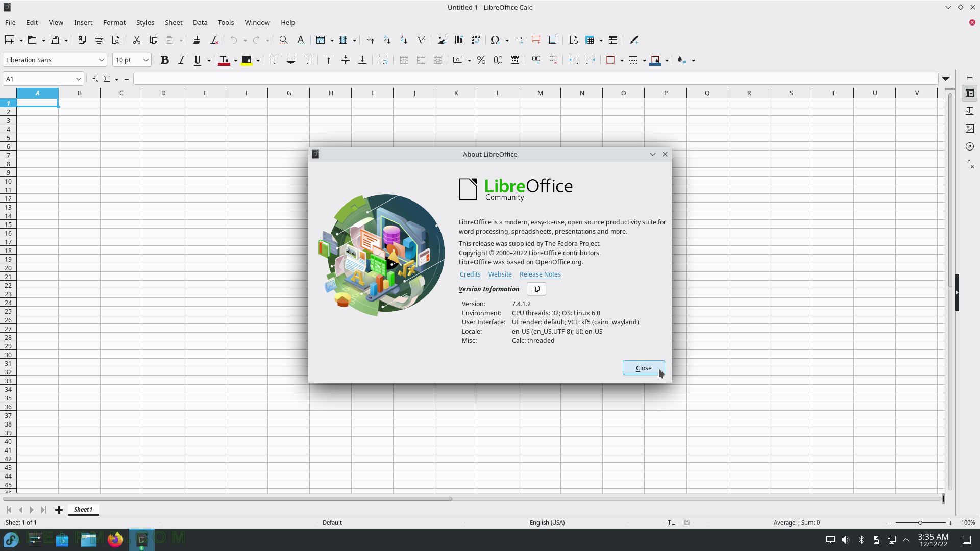Image resolution: width=980 pixels, height=551 pixels.
Task: Click the font color red swatch
Action: point(224,60)
